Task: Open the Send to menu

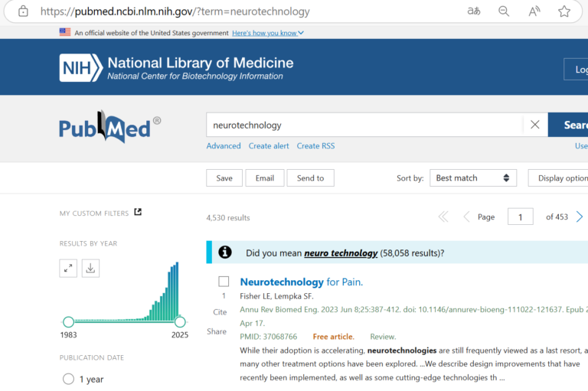Action: click(x=311, y=178)
